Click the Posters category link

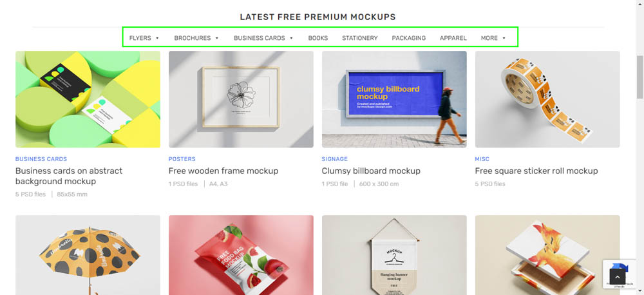(182, 159)
